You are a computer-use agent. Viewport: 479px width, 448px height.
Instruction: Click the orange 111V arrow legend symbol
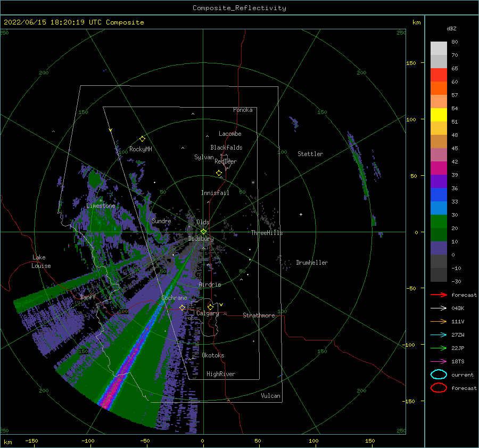coord(439,321)
